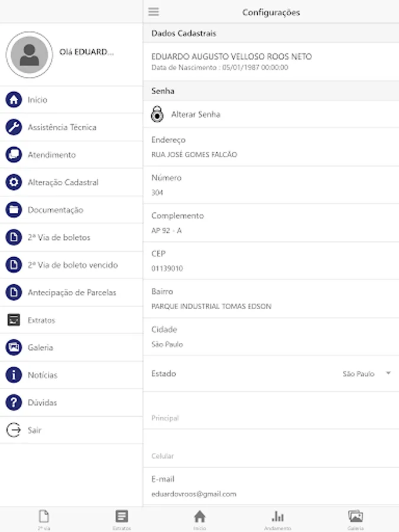The height and width of the screenshot is (532, 399).
Task: Open Andamento tab in bottom bar
Action: click(278, 520)
